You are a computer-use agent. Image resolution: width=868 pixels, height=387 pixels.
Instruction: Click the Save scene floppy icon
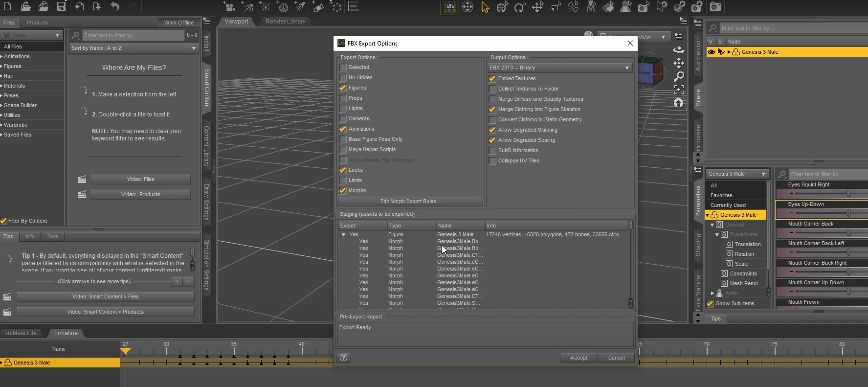[61, 6]
